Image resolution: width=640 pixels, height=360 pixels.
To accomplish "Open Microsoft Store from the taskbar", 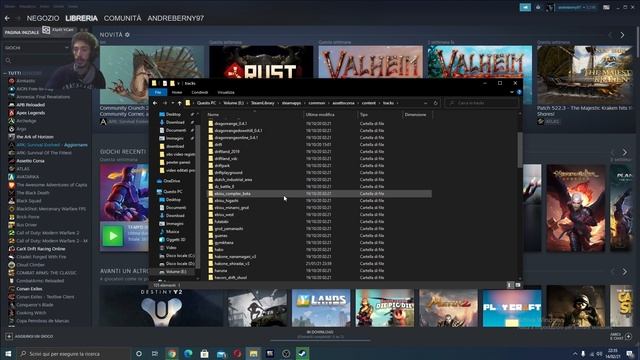I will (x=204, y=353).
